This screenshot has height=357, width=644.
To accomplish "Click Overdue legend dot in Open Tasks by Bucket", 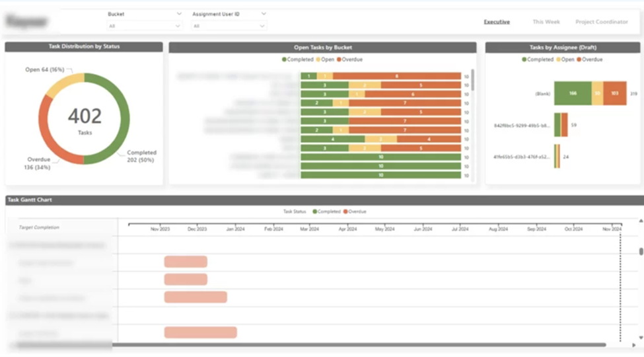I will 340,59.
